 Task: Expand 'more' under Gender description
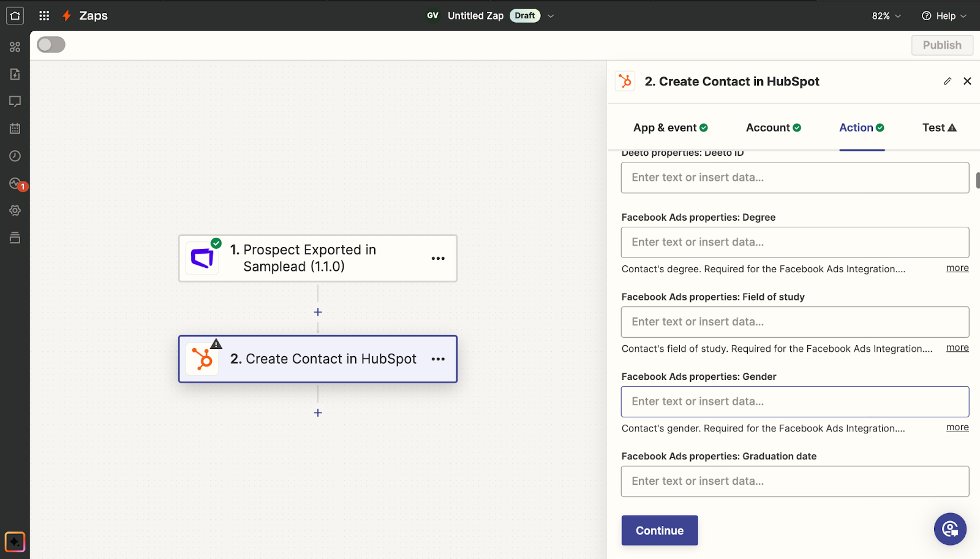click(957, 427)
